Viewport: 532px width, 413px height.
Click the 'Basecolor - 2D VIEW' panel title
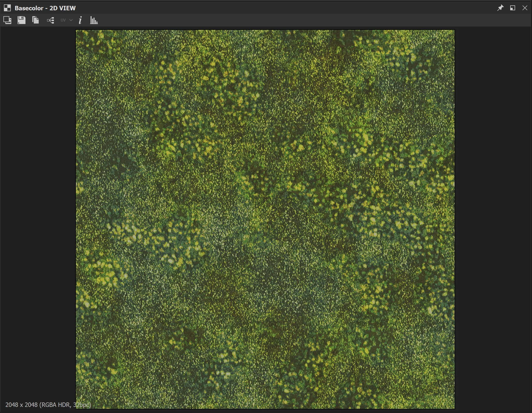(45, 8)
